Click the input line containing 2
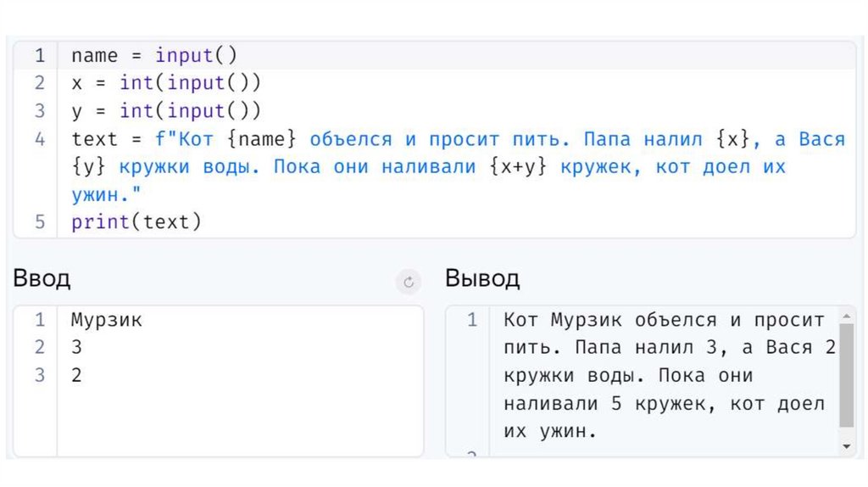 coord(77,375)
